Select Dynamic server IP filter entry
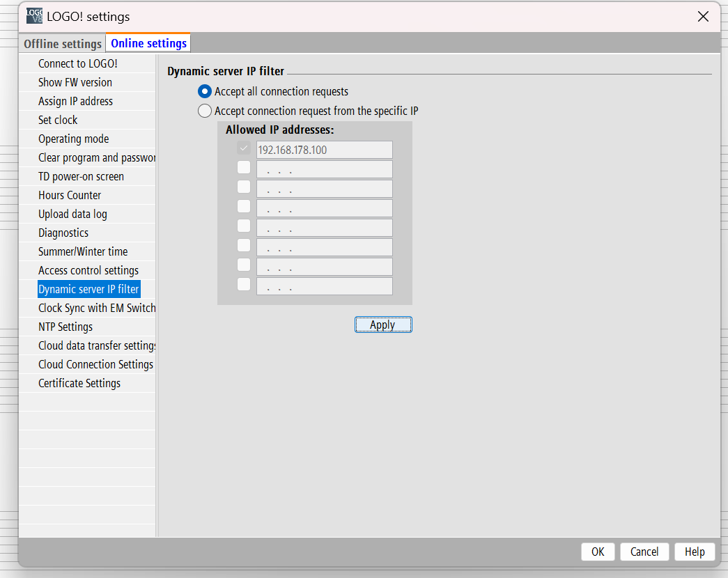 point(88,289)
